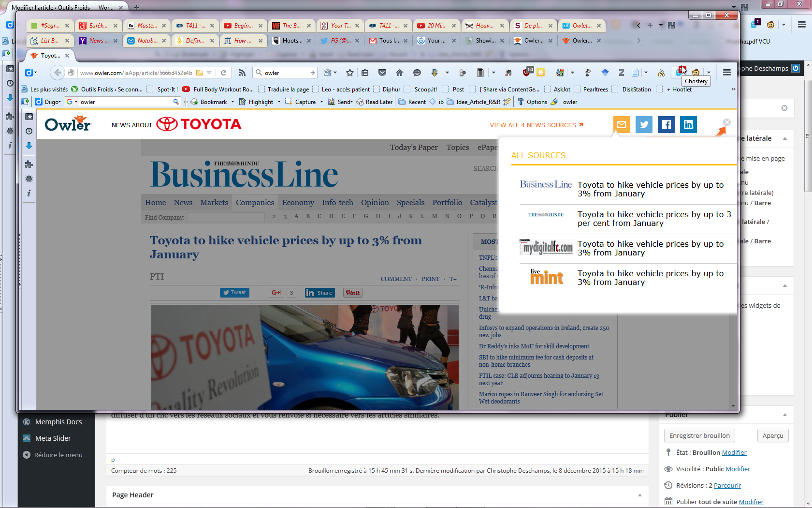Click the Tweet button on article
This screenshot has width=812, height=508.
[234, 293]
